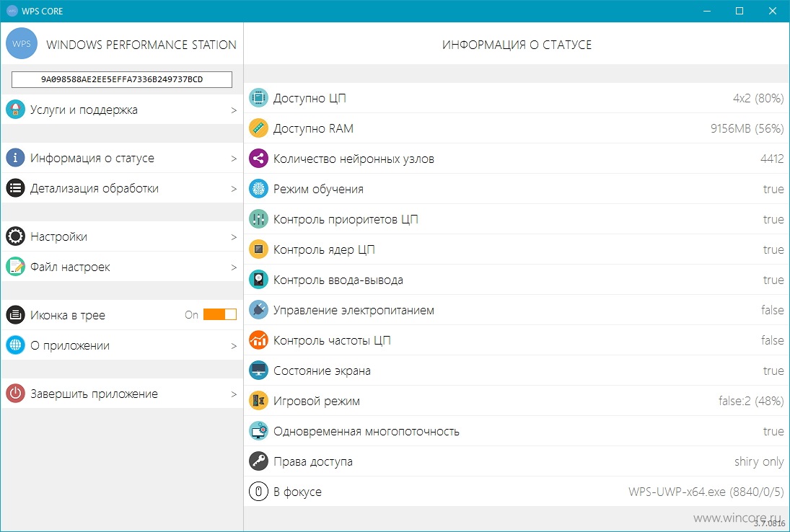
Task: Click the tray icon beside Иконка в трее
Action: [16, 314]
